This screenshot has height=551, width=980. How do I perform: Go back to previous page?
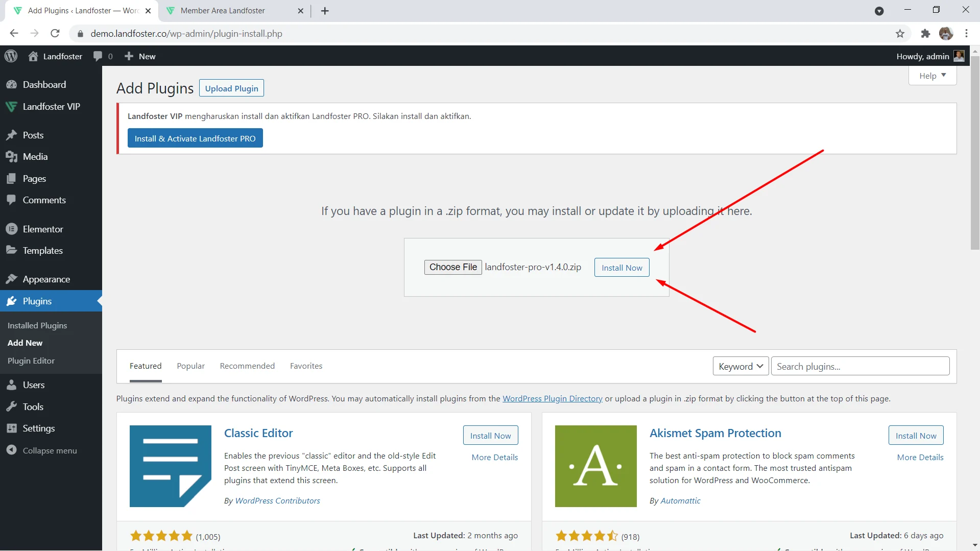(x=14, y=34)
